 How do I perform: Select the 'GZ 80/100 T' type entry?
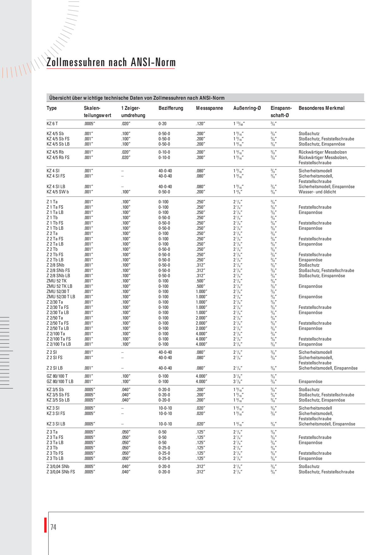point(57,376)
